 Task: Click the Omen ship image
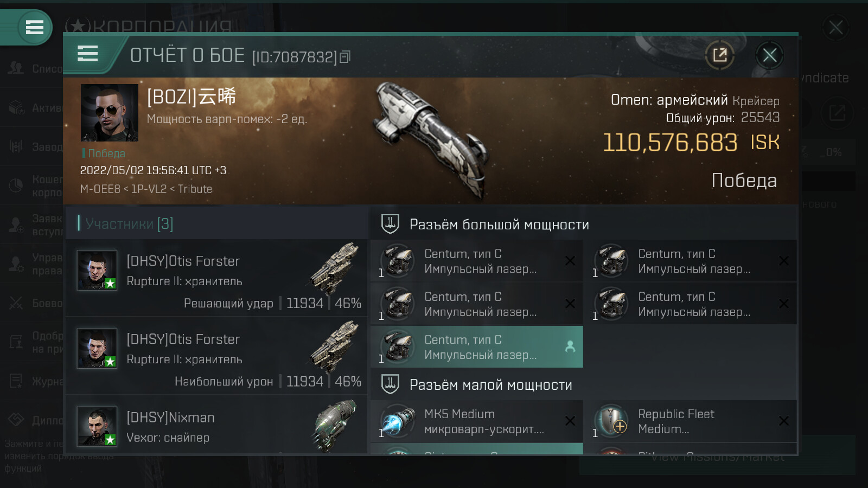pyautogui.click(x=433, y=140)
